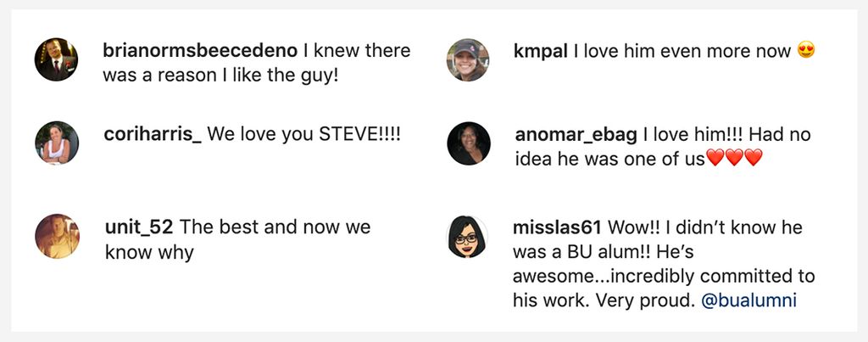Open brianormsbeecedeno's profile picture
The image size is (868, 342).
pos(56,59)
